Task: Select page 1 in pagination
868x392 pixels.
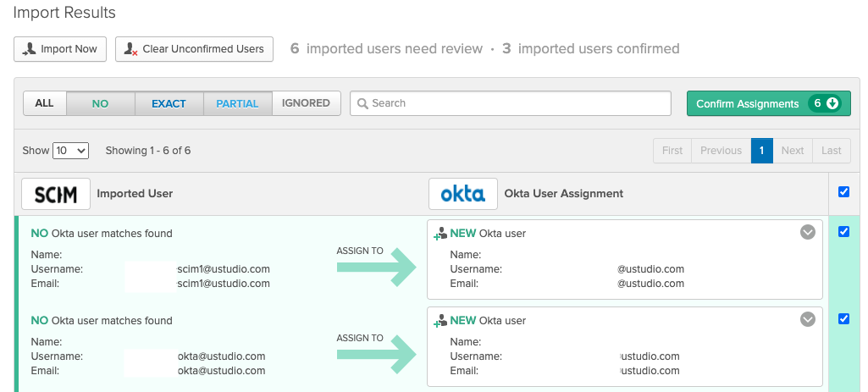Action: pyautogui.click(x=761, y=151)
